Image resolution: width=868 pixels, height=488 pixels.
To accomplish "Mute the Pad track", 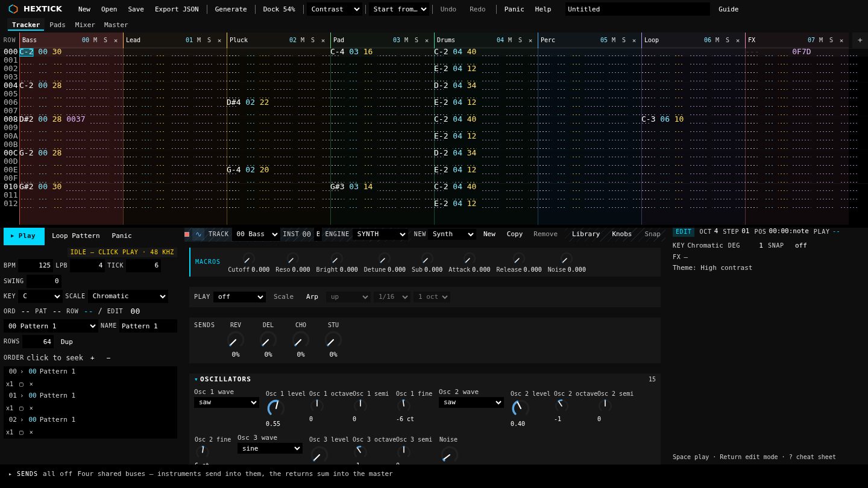I will tap(406, 40).
